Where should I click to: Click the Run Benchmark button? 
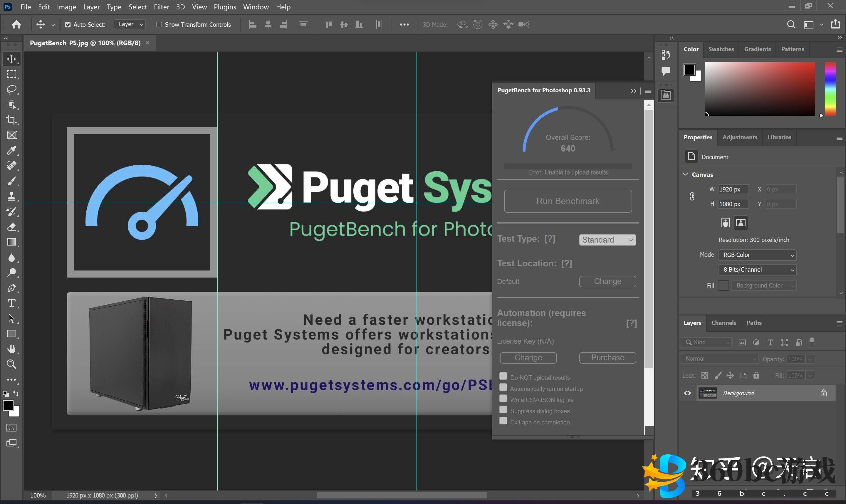(x=568, y=201)
